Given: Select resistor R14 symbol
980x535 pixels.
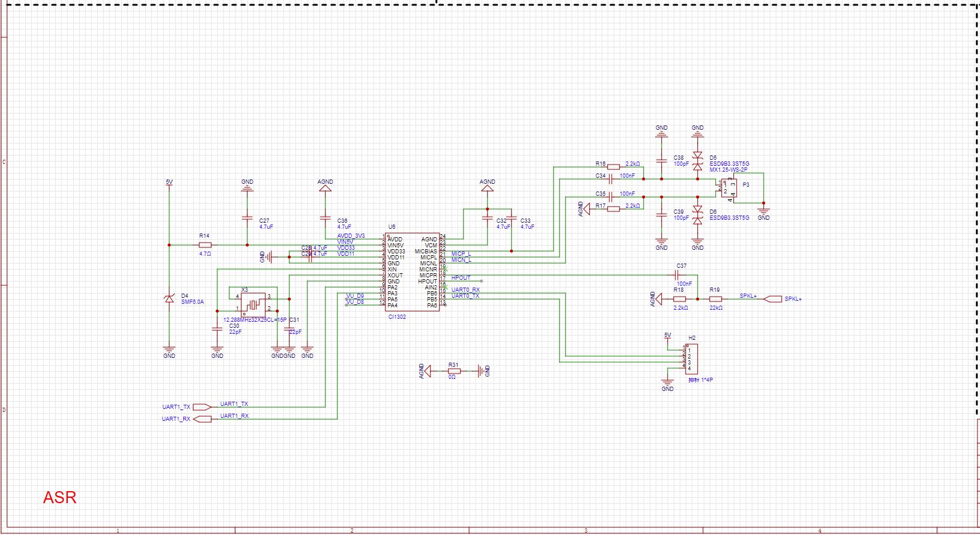Looking at the screenshot, I should point(205,245).
